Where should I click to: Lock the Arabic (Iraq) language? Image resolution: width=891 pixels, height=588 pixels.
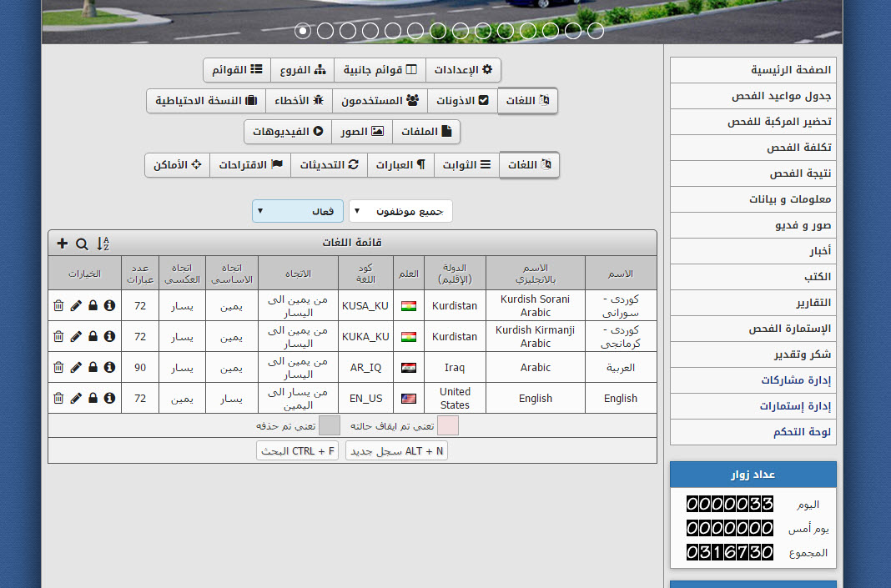click(93, 368)
